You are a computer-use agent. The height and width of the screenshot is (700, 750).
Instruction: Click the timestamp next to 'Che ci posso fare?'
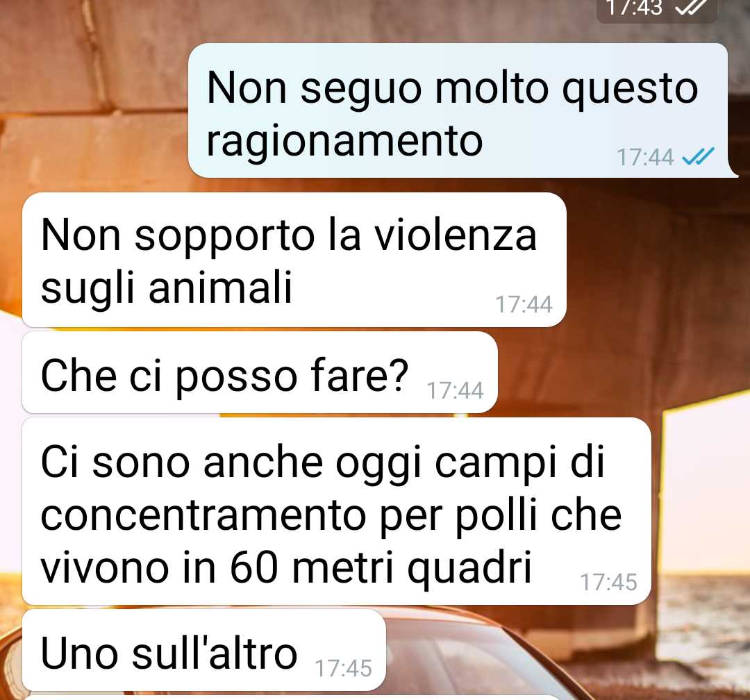tap(455, 390)
